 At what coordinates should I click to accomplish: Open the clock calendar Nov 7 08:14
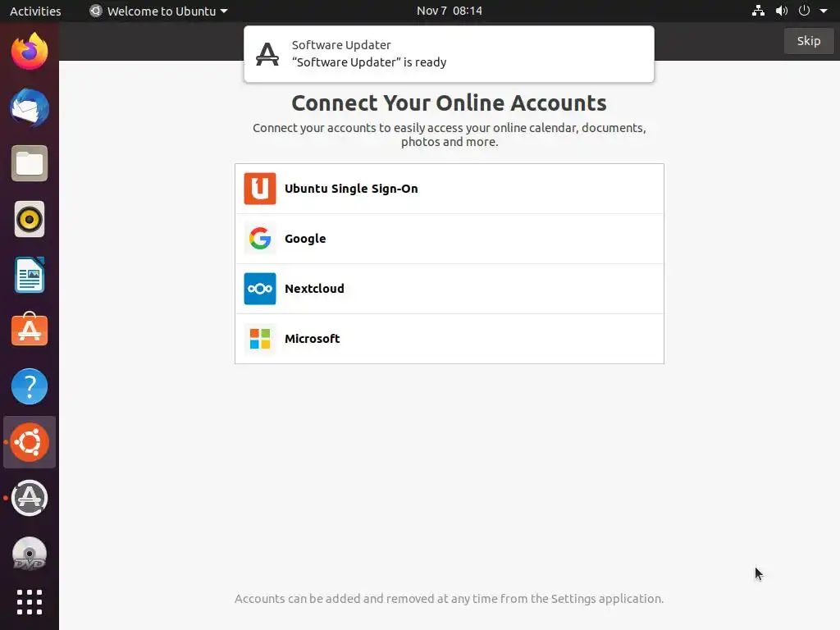click(449, 11)
